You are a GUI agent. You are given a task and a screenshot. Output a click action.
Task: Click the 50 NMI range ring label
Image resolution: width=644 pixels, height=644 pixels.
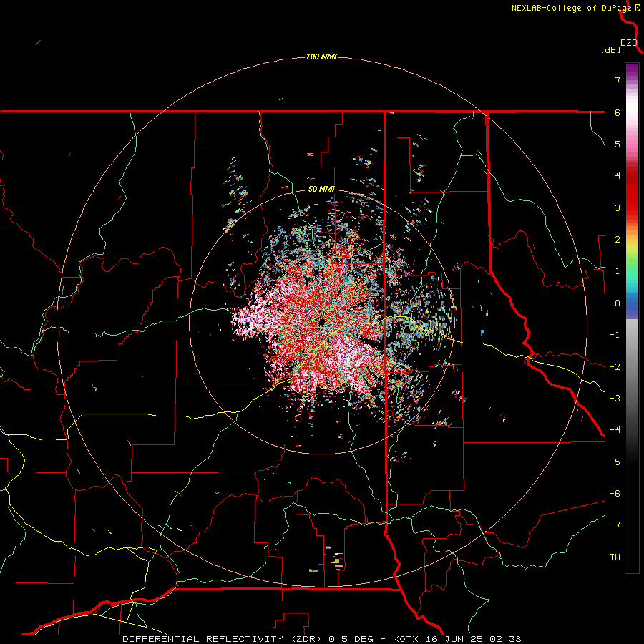[321, 190]
